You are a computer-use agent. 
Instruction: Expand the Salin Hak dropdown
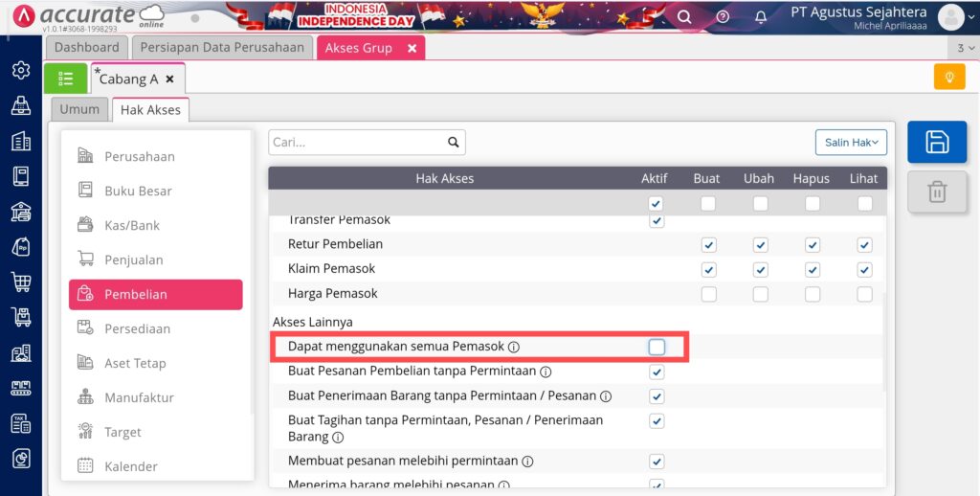851,143
